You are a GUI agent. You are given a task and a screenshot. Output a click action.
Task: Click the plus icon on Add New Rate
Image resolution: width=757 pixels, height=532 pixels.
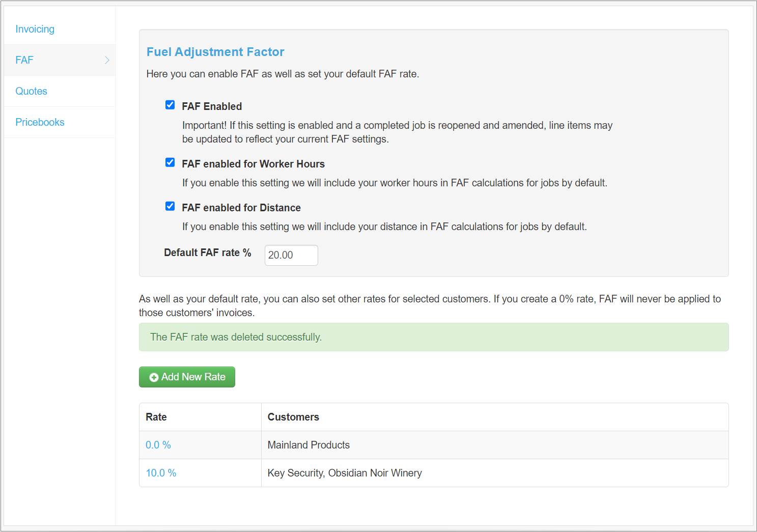tap(154, 377)
